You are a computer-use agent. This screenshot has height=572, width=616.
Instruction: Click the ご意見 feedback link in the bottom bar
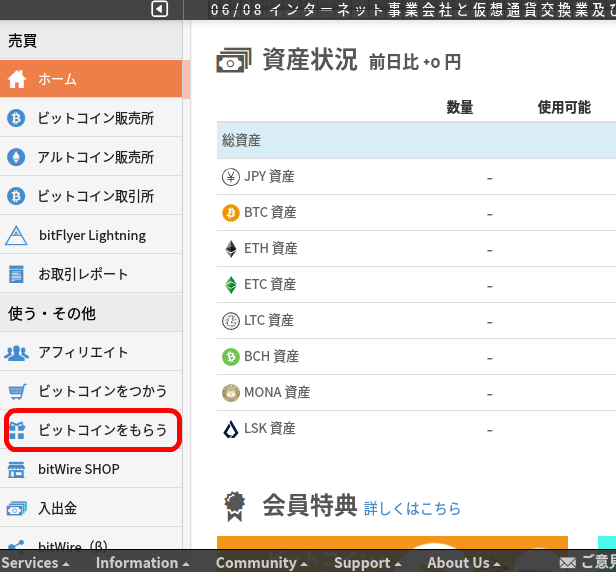(x=598, y=563)
